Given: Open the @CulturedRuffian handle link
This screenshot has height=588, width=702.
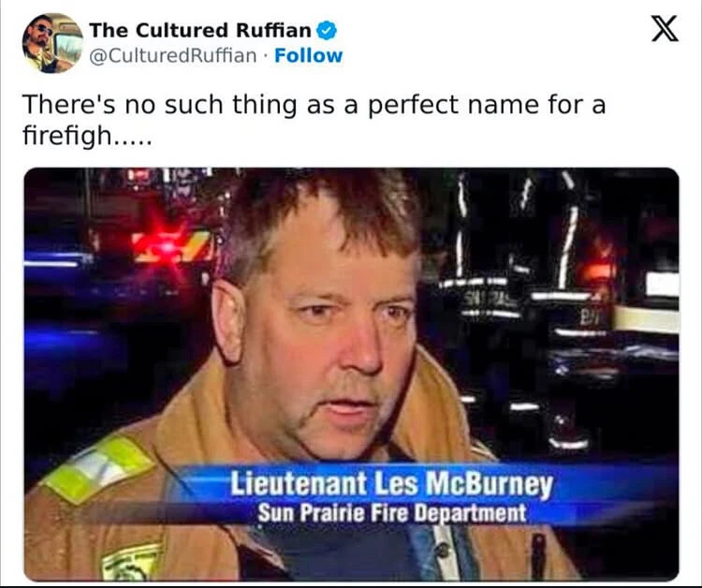Looking at the screenshot, I should pyautogui.click(x=173, y=56).
